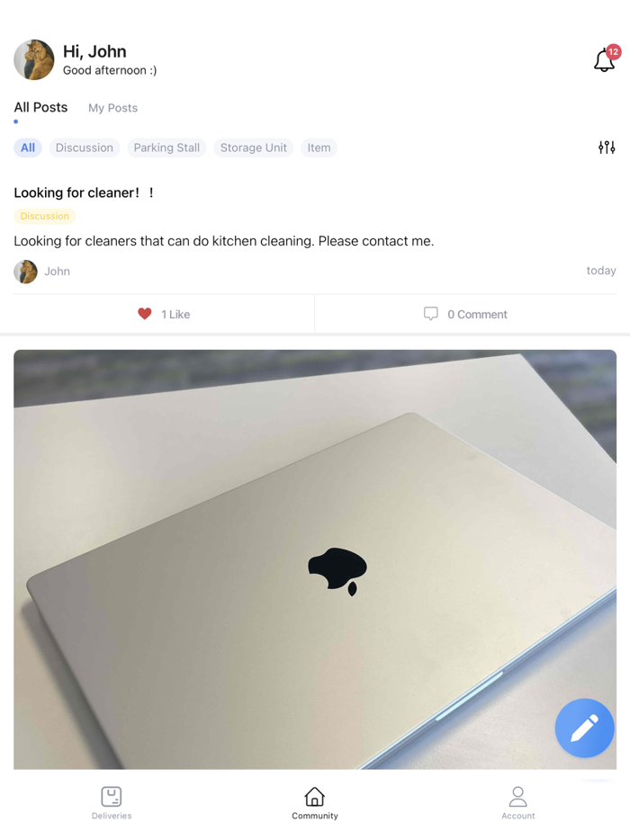Click the yellow Discussion tag on post

[x=44, y=216]
